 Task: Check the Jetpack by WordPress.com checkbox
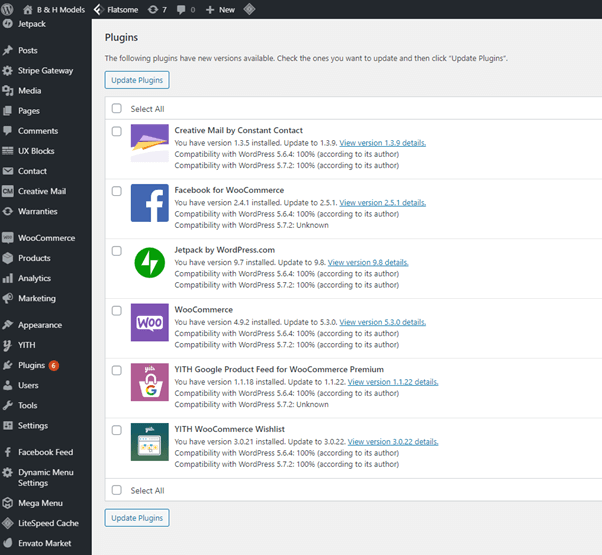[x=117, y=251]
